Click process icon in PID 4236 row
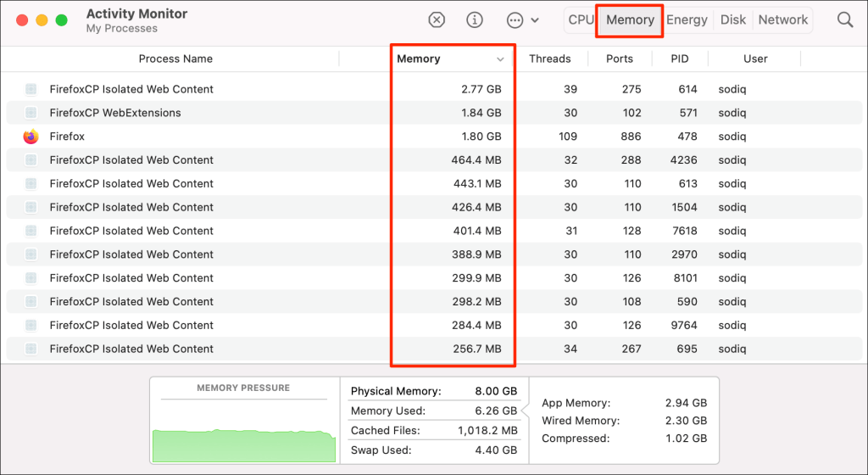This screenshot has width=868, height=475. 31,160
